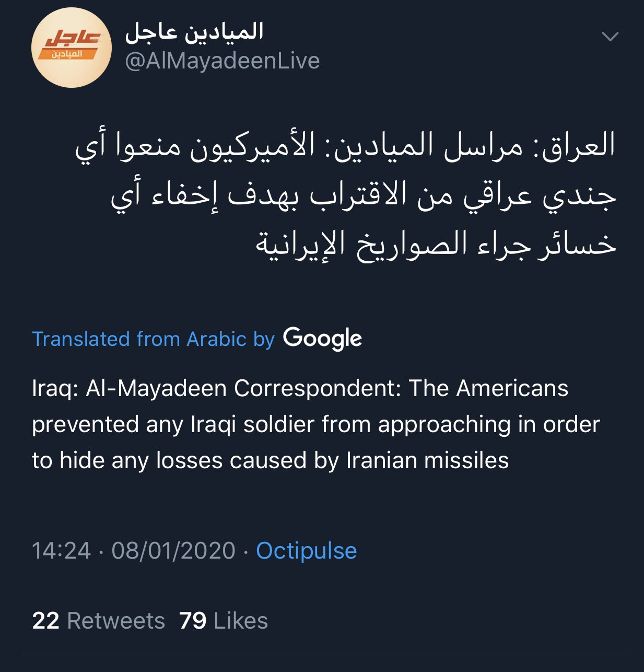Open the Octipulse source link
The height and width of the screenshot is (672, 644).
(306, 551)
